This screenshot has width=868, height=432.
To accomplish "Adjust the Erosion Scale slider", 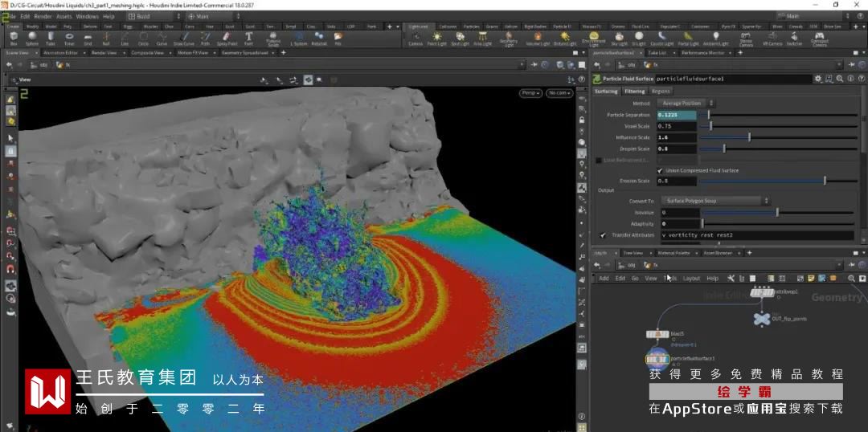I will 780,181.
